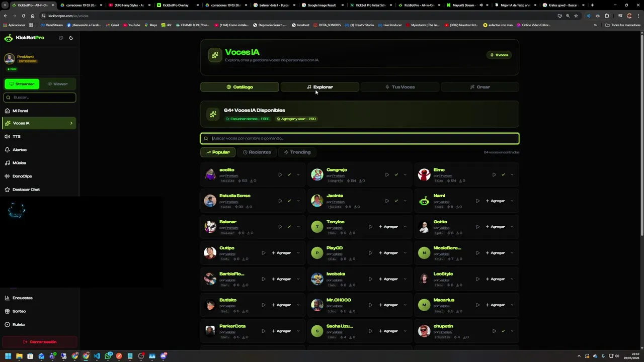Expand the Macarius voice card

[x=512, y=305]
